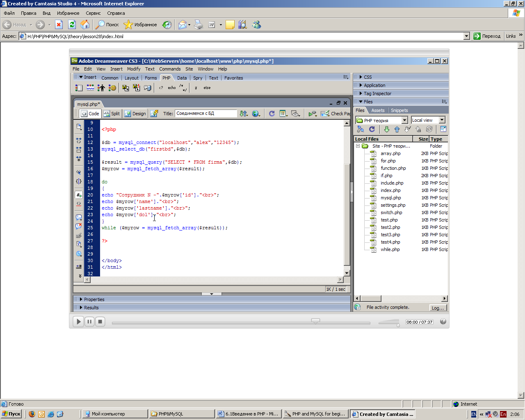The width and height of the screenshot is (525, 420).
Task: Click blue Put Files arrow
Action: pyautogui.click(x=397, y=129)
